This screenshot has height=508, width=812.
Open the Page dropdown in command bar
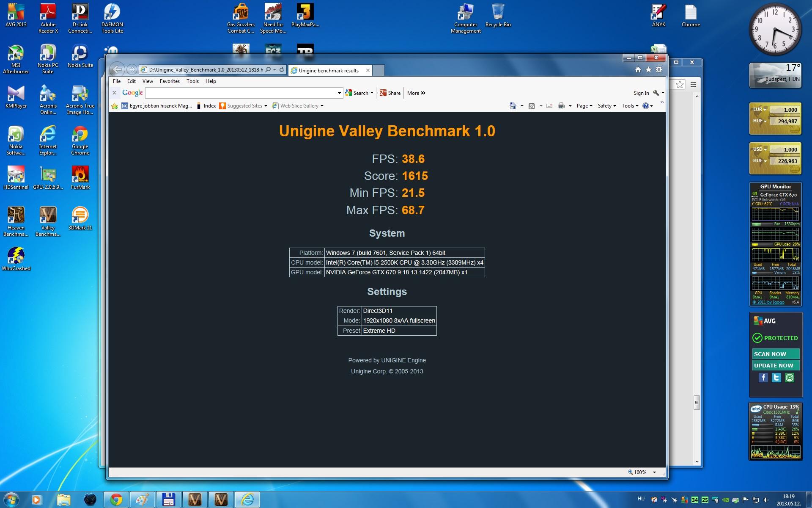click(x=584, y=106)
